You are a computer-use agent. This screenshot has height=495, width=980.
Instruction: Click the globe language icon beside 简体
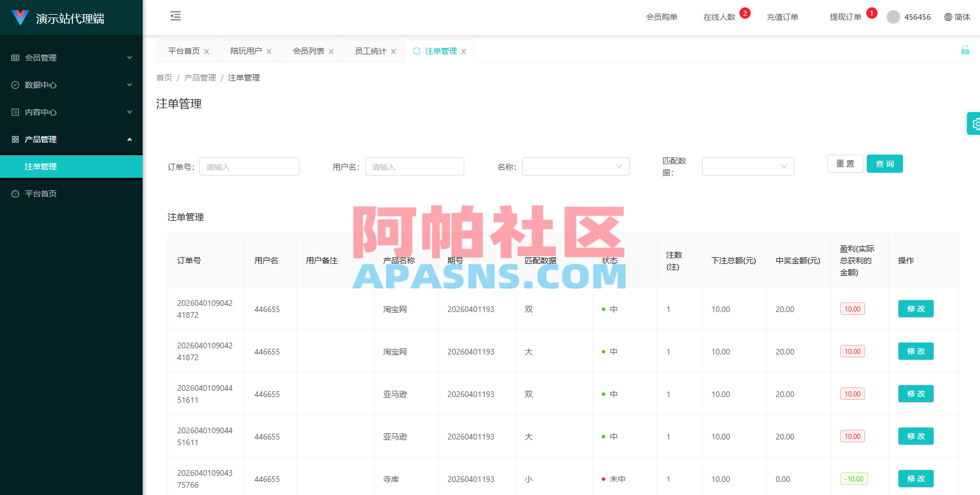948,17
